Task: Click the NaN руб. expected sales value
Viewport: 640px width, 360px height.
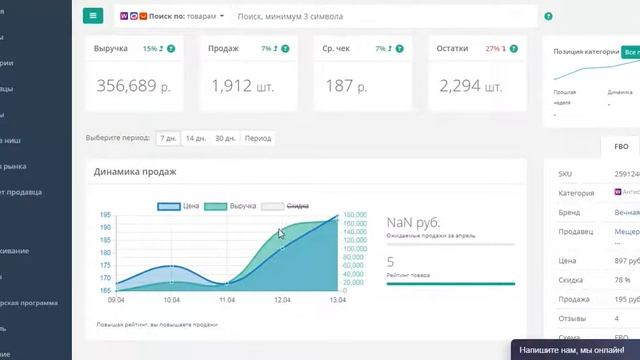Action: coord(413,222)
